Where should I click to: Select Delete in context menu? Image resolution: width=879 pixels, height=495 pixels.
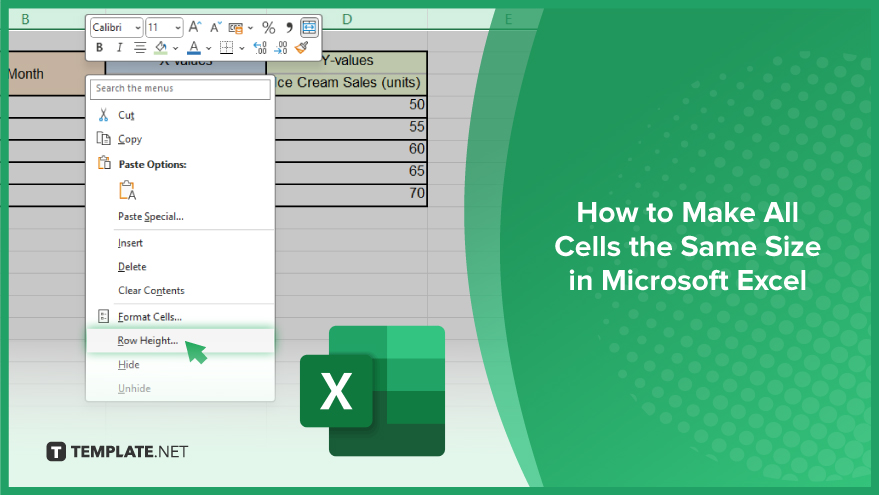180,267
